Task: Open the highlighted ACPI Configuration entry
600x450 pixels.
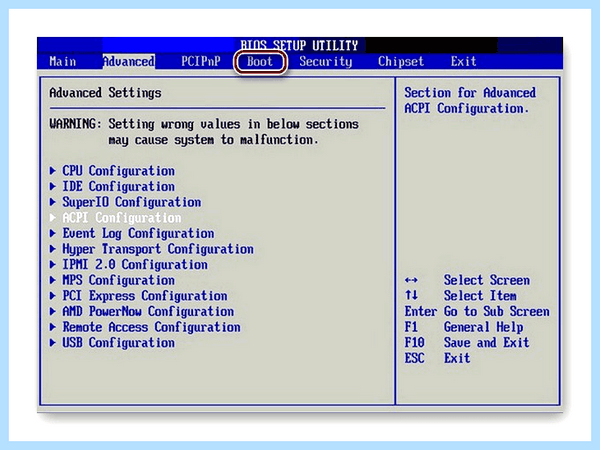Action: coord(122,218)
